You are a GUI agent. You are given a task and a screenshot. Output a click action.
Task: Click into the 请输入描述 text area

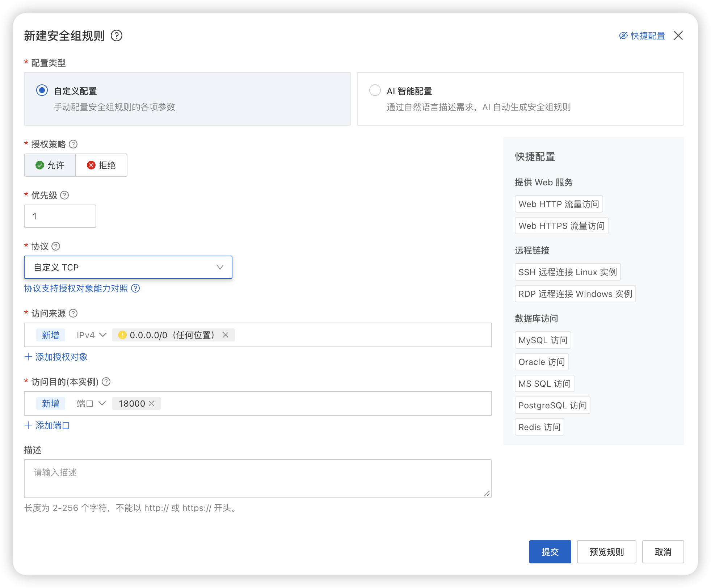(x=258, y=479)
